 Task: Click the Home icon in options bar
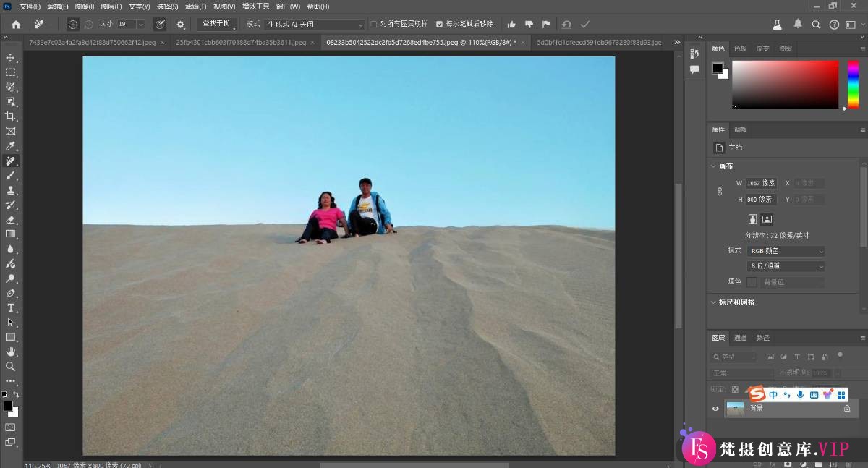tap(16, 25)
